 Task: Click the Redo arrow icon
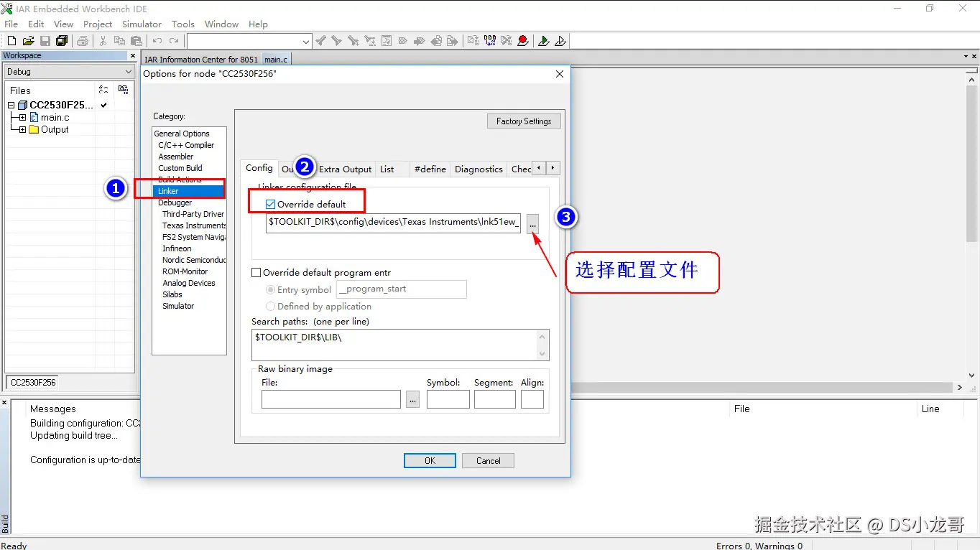[173, 41]
